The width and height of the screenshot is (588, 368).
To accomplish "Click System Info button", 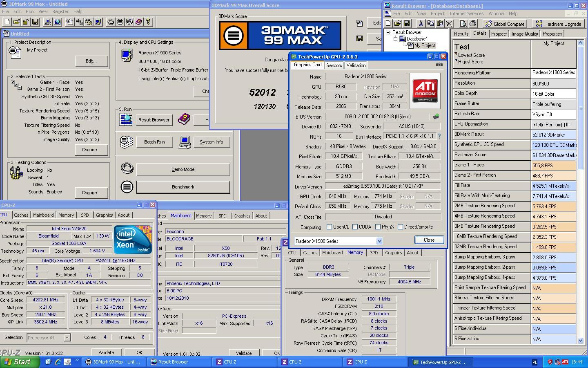I will [212, 142].
